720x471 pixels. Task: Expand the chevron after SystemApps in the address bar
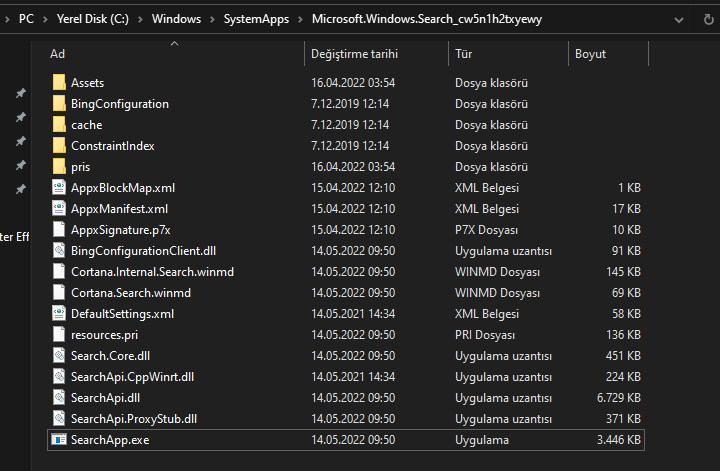click(298, 19)
